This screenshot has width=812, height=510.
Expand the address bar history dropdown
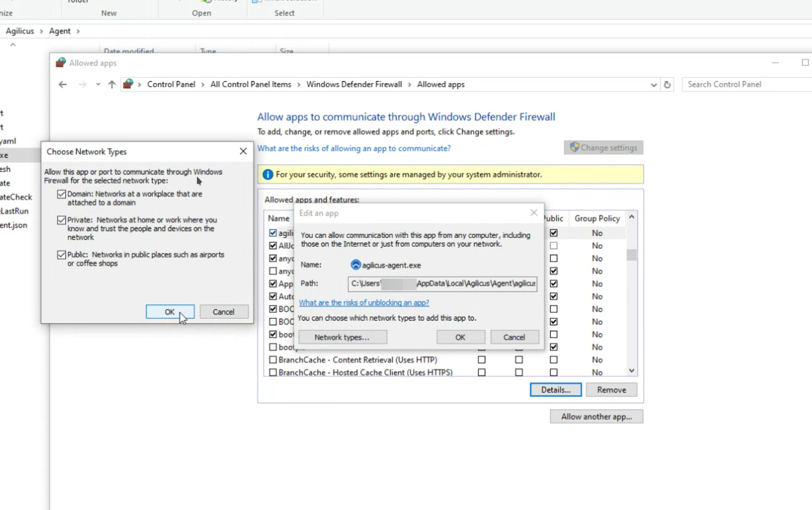coord(653,84)
